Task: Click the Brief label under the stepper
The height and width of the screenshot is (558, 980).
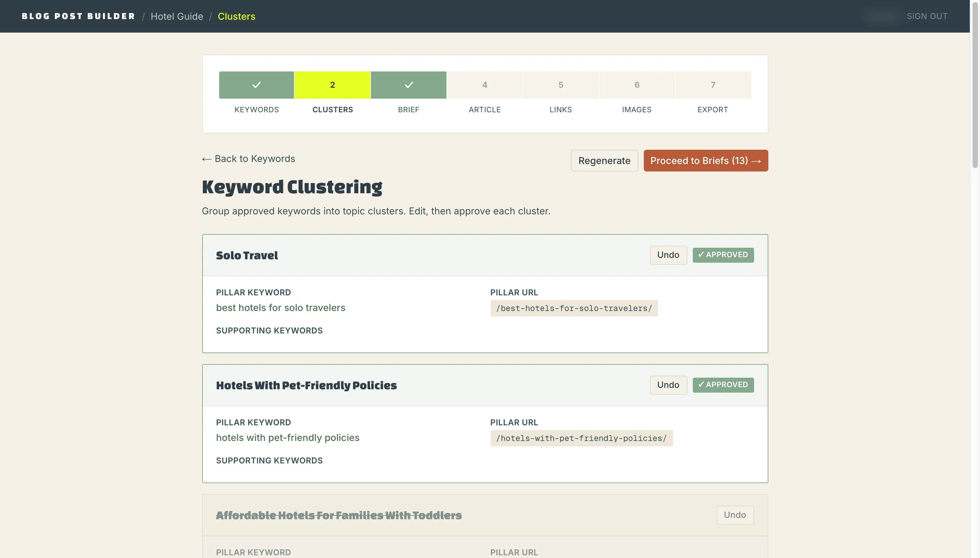Action: pyautogui.click(x=409, y=110)
